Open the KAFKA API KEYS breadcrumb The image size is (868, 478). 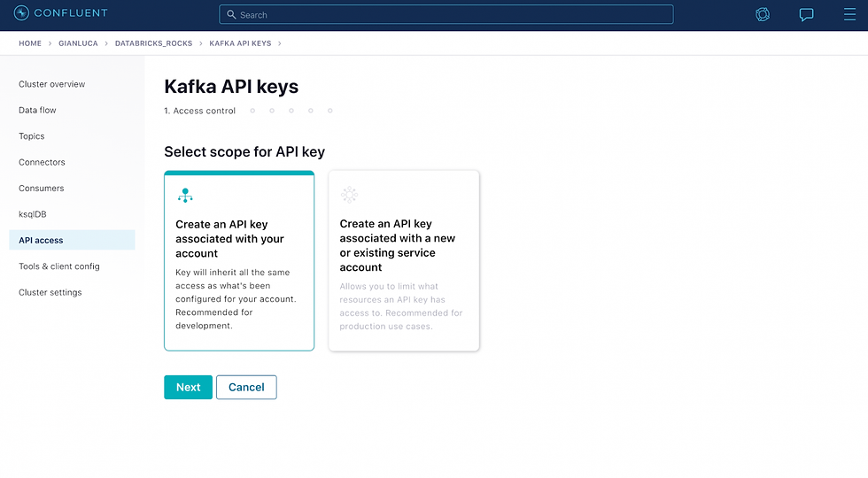pos(240,43)
